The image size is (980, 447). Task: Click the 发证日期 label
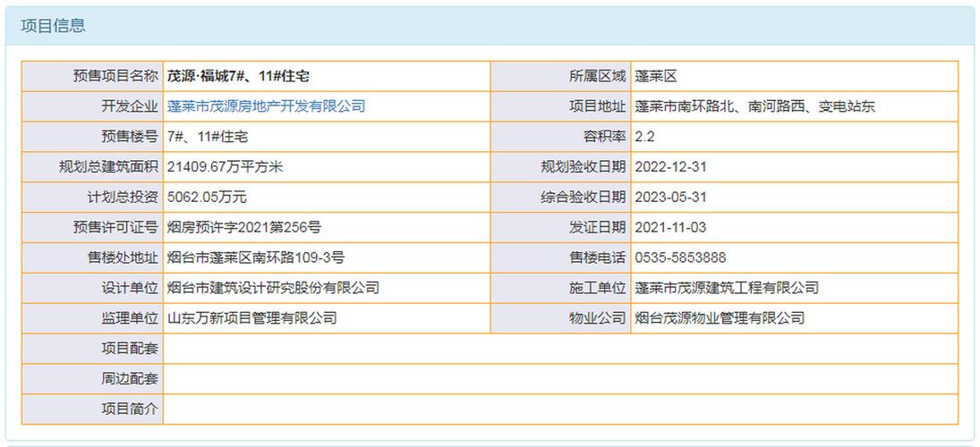pyautogui.click(x=597, y=227)
